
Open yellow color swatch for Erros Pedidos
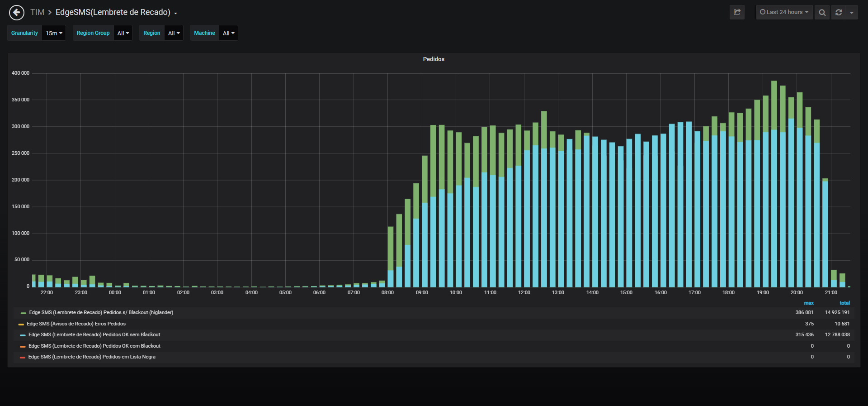point(21,324)
